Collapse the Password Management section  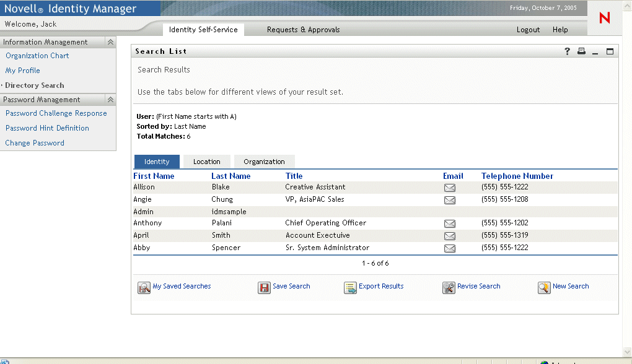click(110, 100)
